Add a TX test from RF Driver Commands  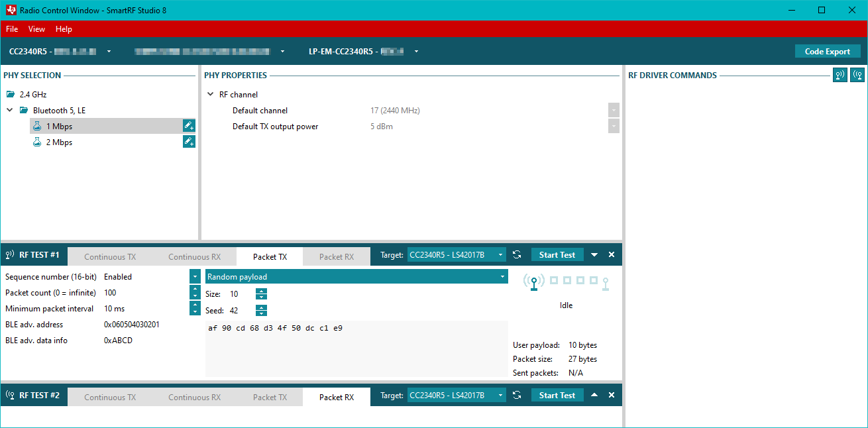point(840,76)
